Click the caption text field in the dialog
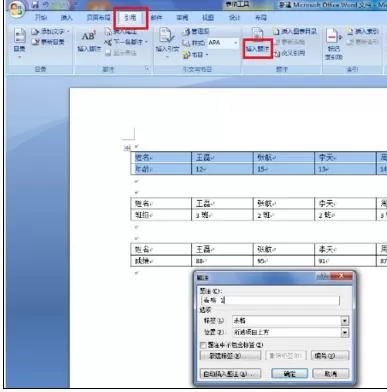This screenshot has width=387, height=392. pos(270,300)
